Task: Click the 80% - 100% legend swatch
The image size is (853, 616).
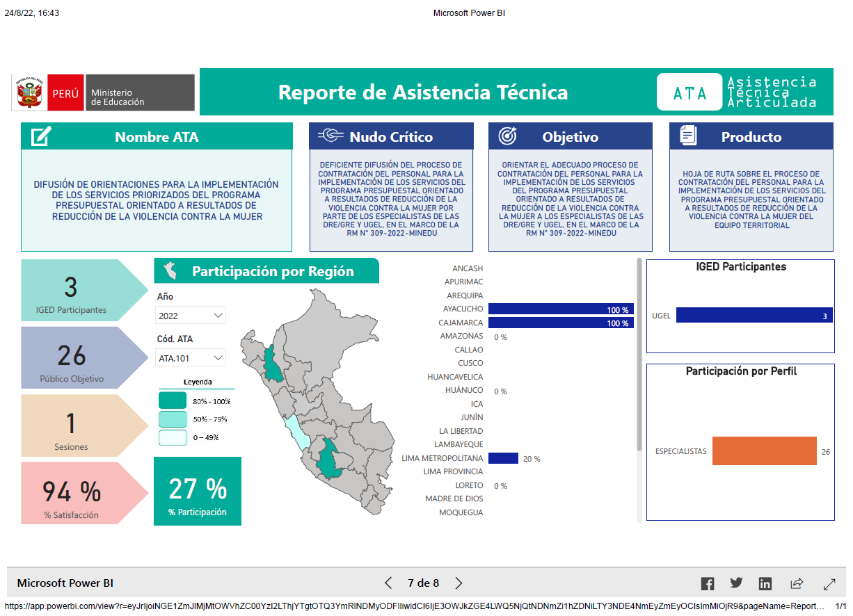Action: click(x=173, y=400)
